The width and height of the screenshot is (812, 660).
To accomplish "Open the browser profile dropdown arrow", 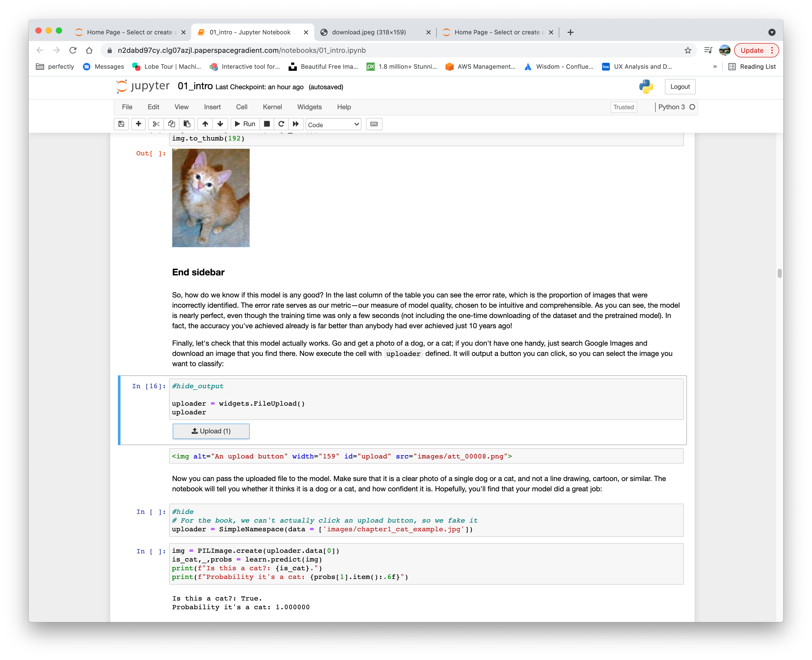I will click(772, 32).
